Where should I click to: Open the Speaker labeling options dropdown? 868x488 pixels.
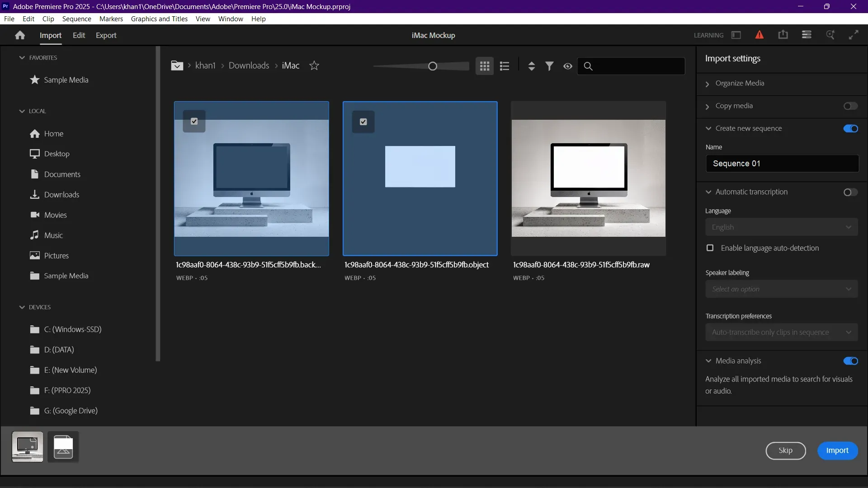pyautogui.click(x=781, y=289)
